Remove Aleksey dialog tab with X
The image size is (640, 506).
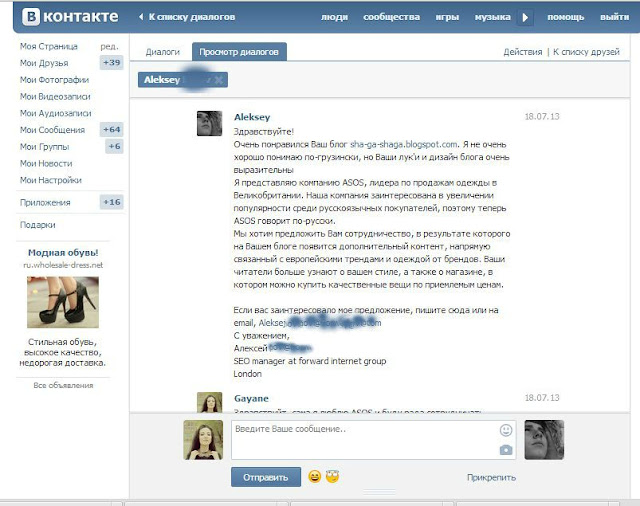219,80
